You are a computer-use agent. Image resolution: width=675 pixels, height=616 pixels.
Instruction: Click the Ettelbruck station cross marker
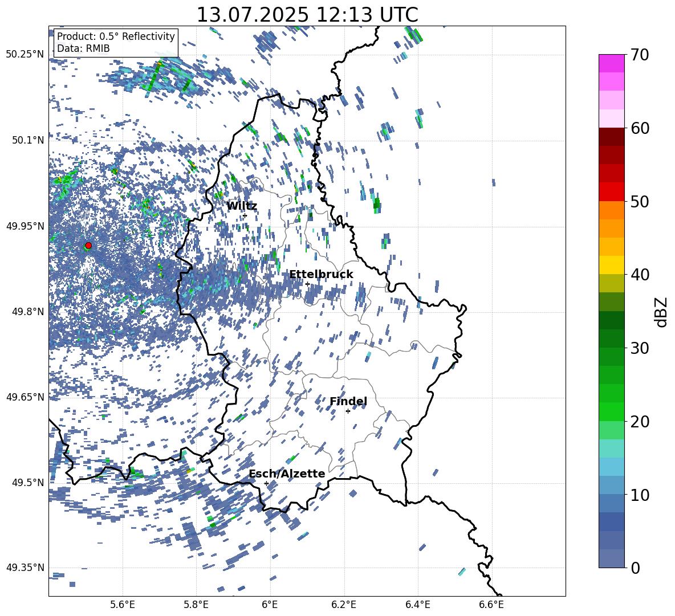[x=307, y=284]
